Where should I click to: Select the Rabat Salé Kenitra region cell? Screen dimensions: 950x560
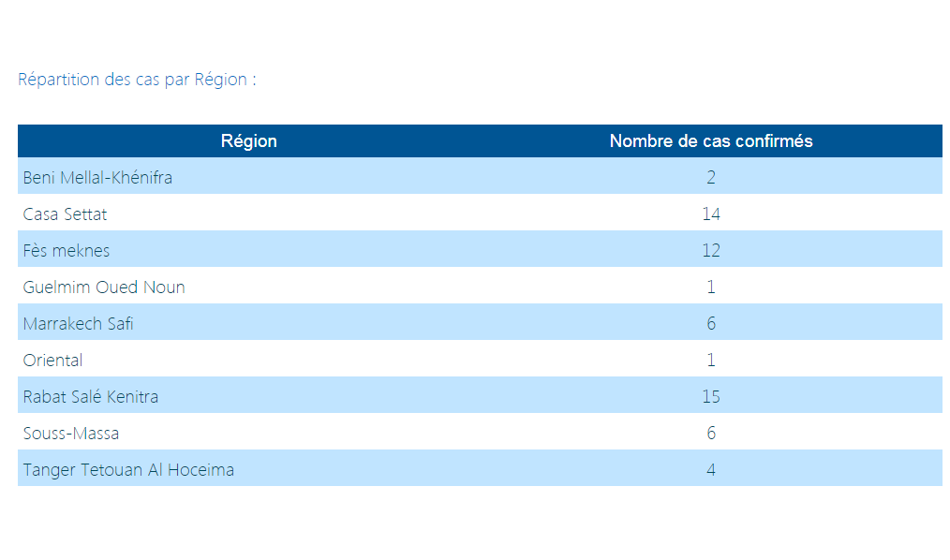[91, 397]
